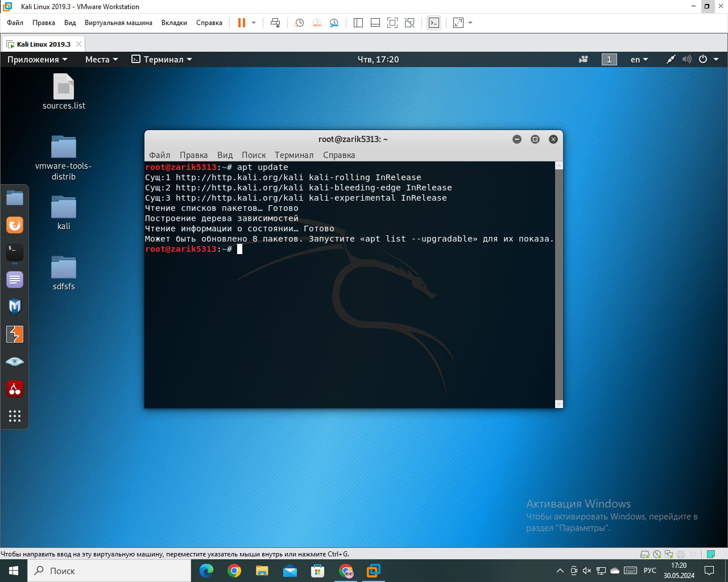Send Ctrl+Alt+Del to the VM
This screenshot has width=728, height=582.
275,23
